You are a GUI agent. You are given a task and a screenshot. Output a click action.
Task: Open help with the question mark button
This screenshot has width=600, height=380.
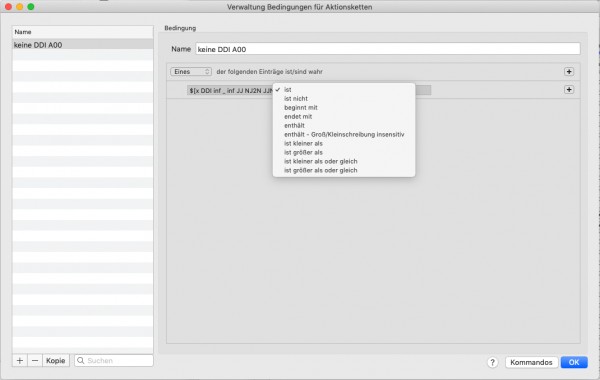492,362
